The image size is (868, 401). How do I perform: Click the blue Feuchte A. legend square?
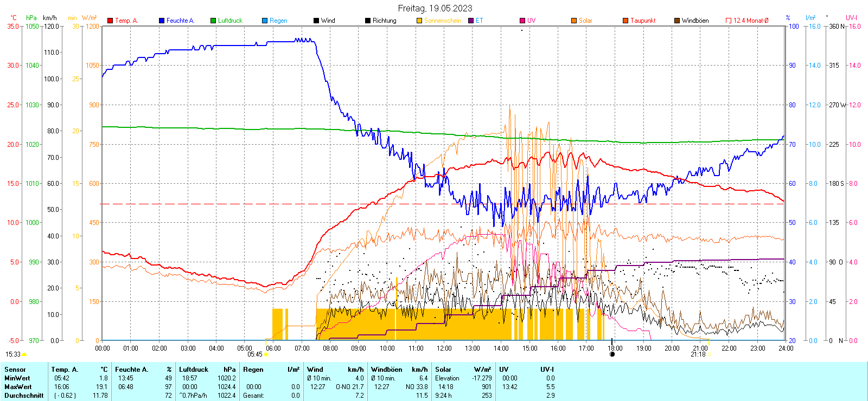pyautogui.click(x=162, y=21)
